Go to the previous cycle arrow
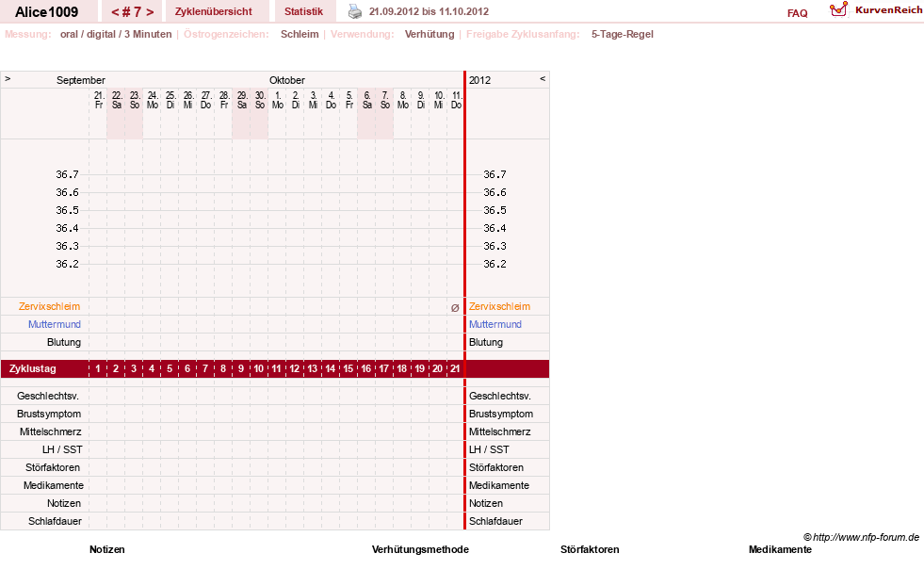The image size is (924, 586). point(115,12)
